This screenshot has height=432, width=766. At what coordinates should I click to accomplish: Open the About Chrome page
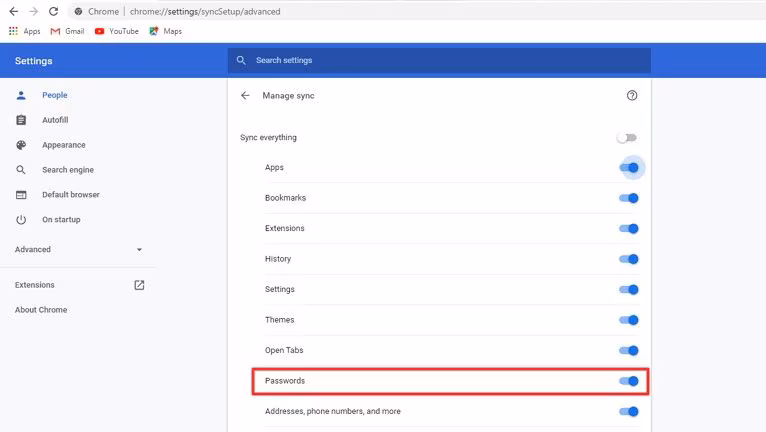(x=41, y=310)
